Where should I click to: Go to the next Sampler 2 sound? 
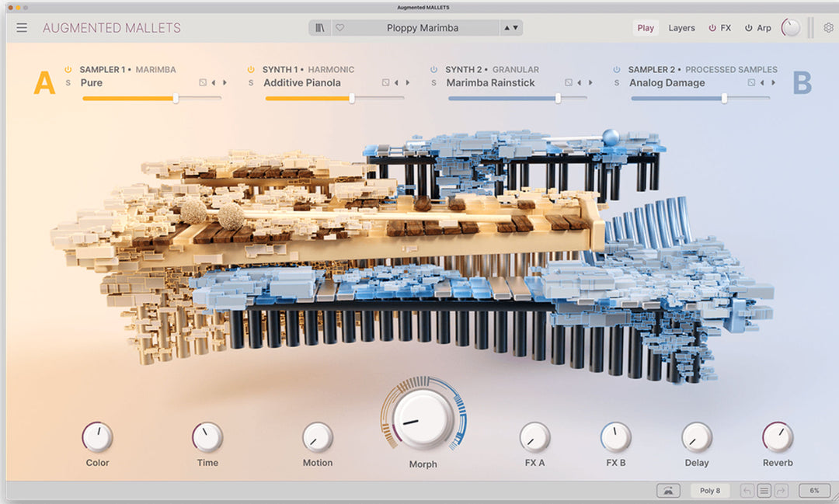tap(773, 82)
